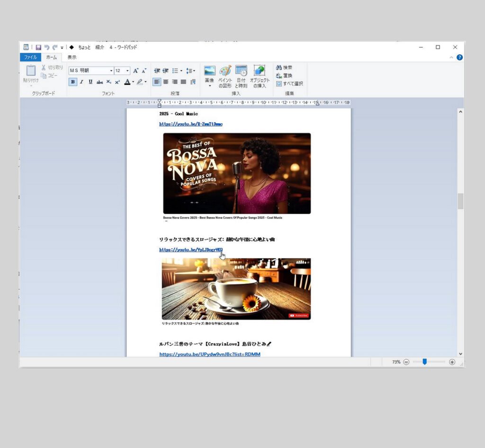Open the youtu.be link above coffee cup image

[x=191, y=250]
